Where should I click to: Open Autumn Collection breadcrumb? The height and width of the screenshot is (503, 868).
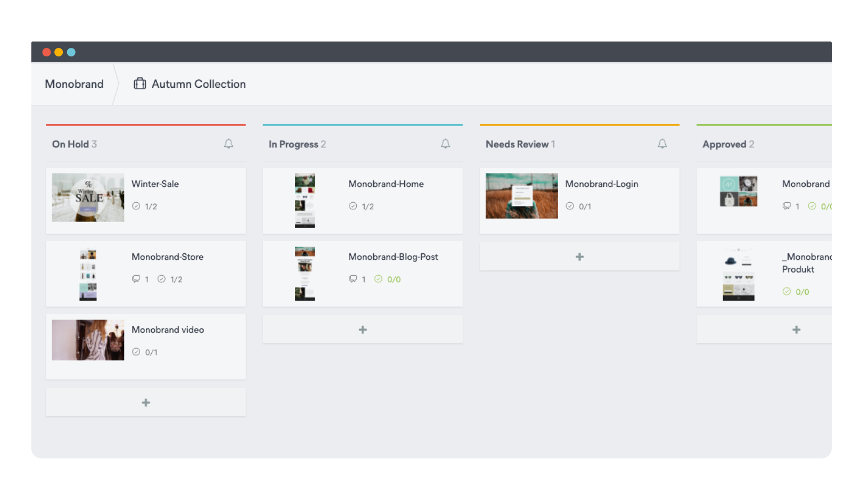pyautogui.click(x=199, y=84)
